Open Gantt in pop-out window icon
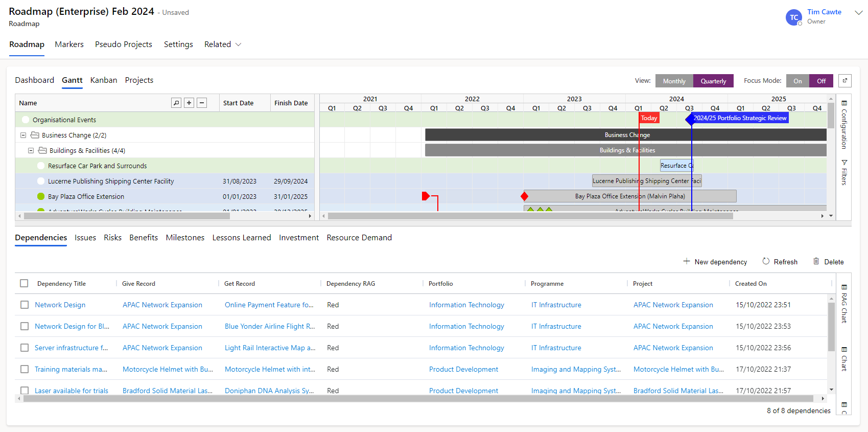The width and height of the screenshot is (868, 432). pyautogui.click(x=845, y=81)
